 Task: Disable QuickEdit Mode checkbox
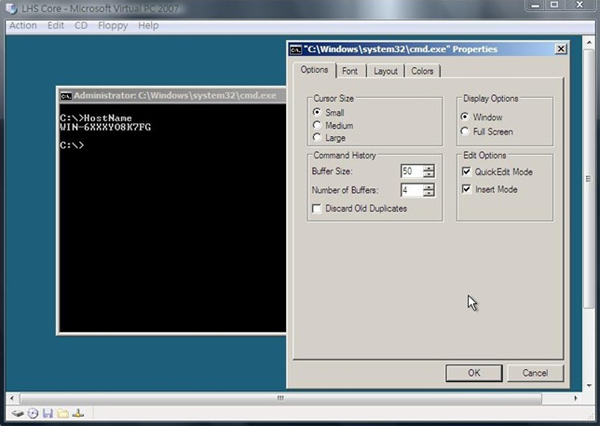click(466, 172)
